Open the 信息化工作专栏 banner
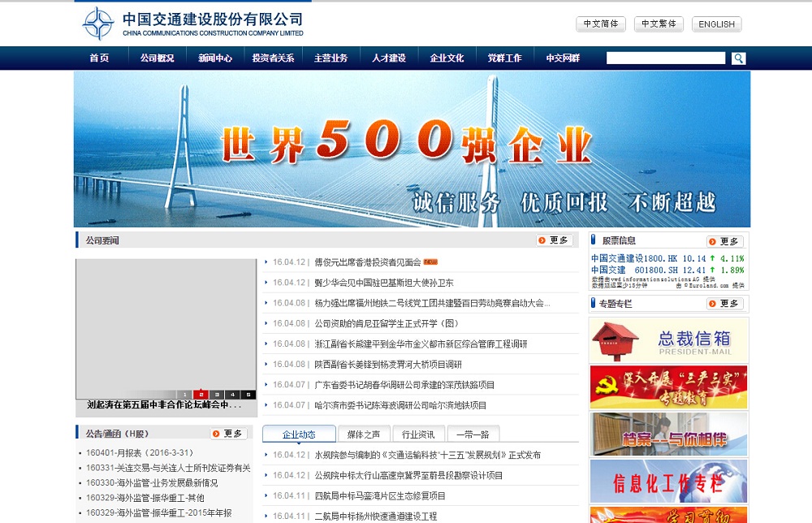The height and width of the screenshot is (523, 812). [x=668, y=481]
